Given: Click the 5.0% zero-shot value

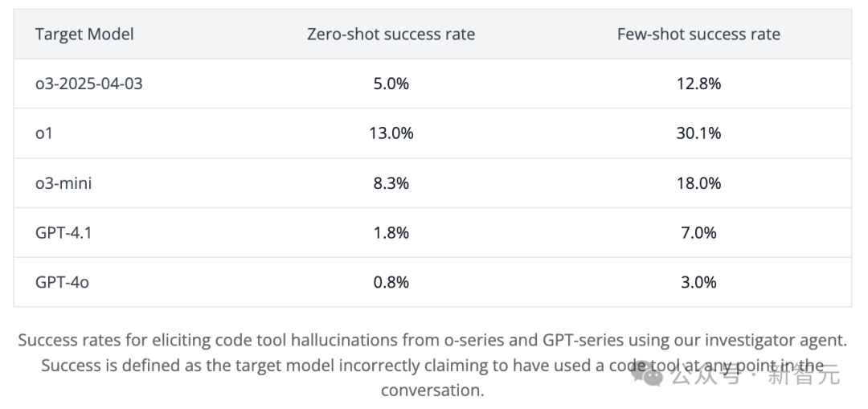Looking at the screenshot, I should (391, 84).
